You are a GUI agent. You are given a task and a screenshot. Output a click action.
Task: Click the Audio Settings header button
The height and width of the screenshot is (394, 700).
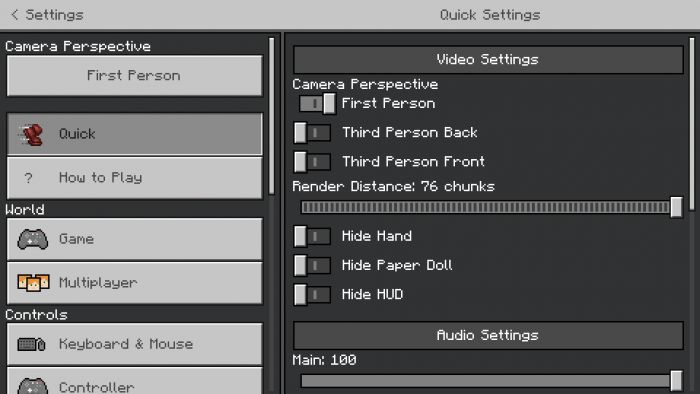point(488,335)
